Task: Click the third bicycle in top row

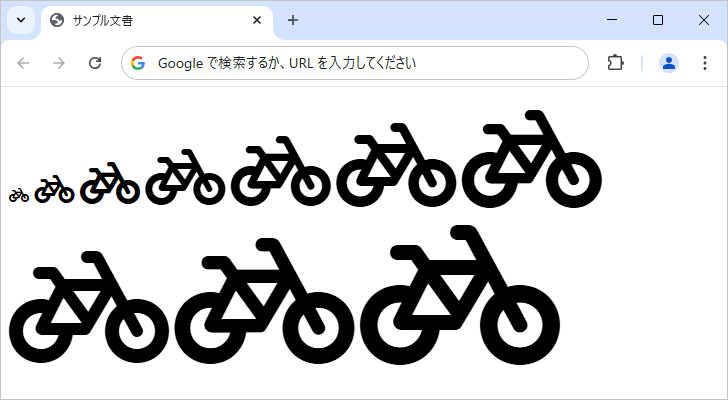Action: point(109,184)
